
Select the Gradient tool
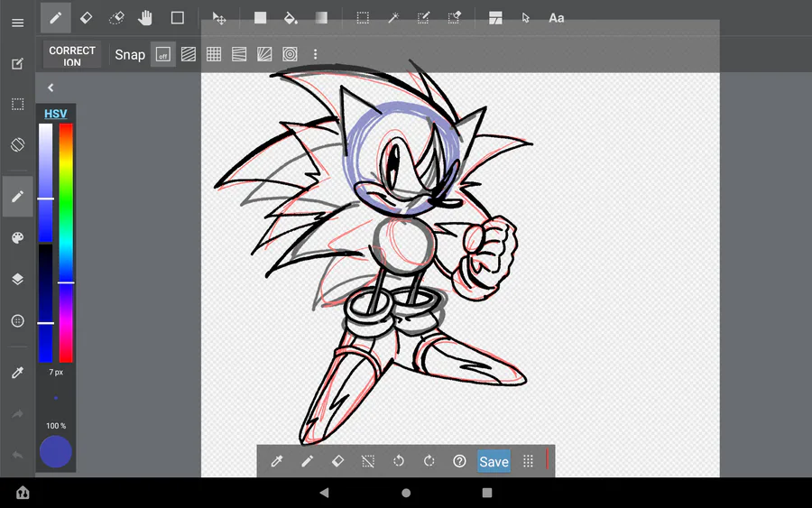click(321, 18)
